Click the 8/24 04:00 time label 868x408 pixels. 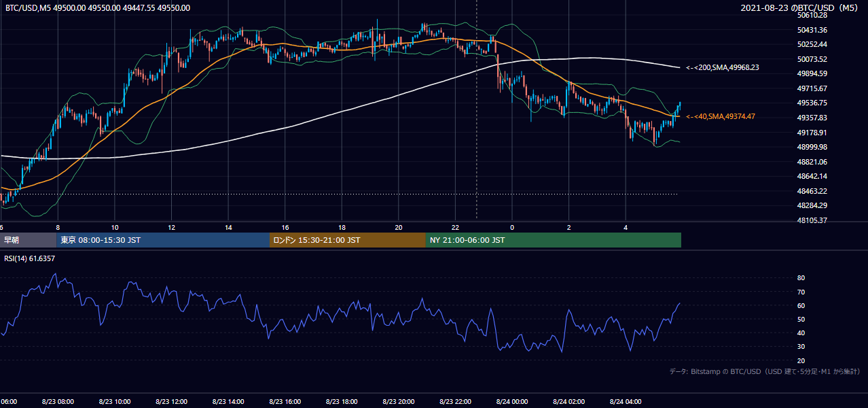[x=626, y=401]
